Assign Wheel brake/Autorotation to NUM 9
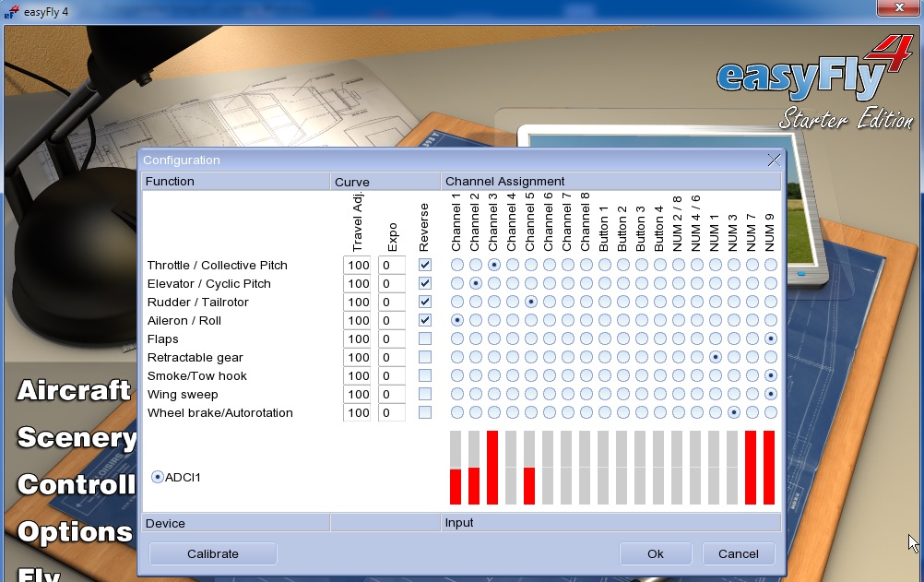The image size is (924, 582). [x=770, y=412]
